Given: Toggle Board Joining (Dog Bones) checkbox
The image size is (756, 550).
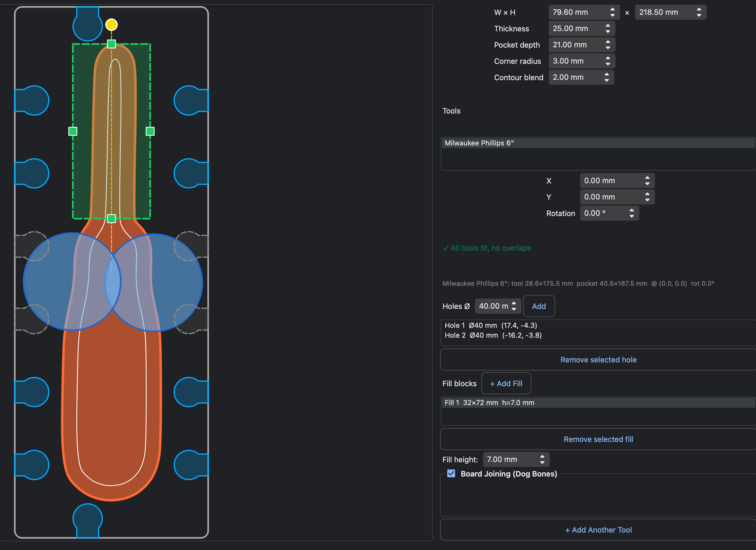Looking at the screenshot, I should click(x=451, y=473).
